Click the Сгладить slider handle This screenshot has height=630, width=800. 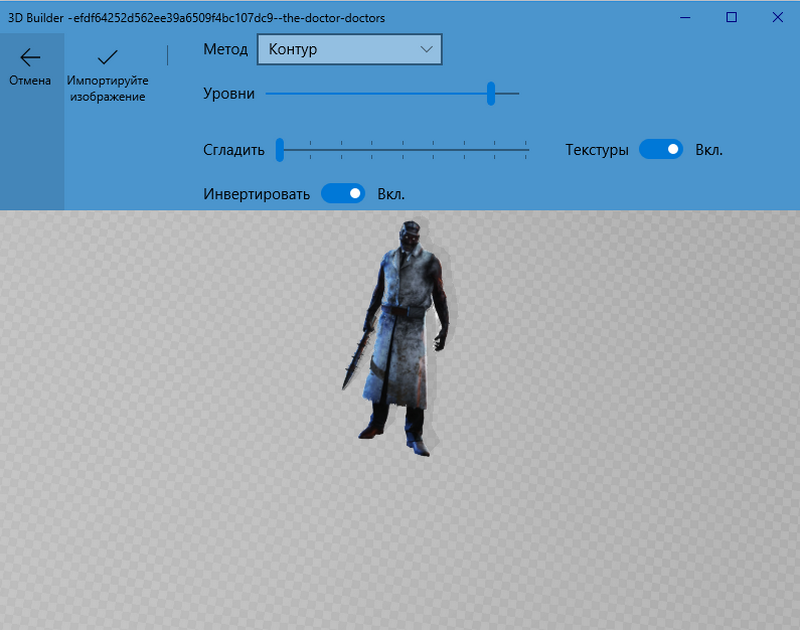point(280,150)
